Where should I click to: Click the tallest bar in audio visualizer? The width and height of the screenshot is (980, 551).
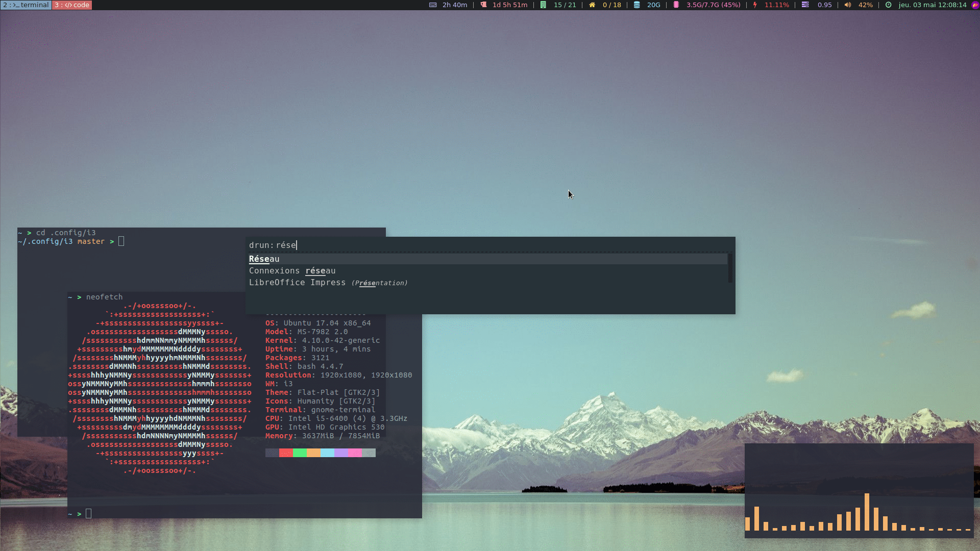click(867, 512)
